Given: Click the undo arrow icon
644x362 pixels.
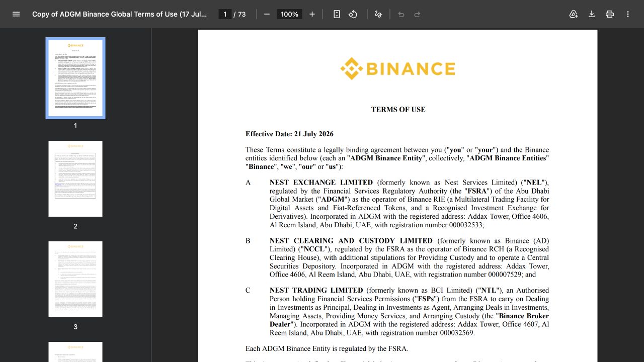Looking at the screenshot, I should point(401,14).
